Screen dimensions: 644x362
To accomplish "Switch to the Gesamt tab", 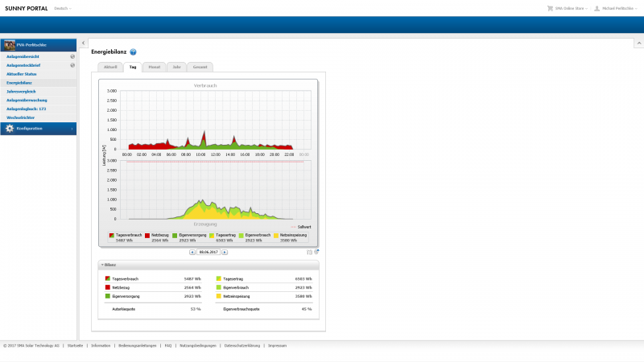I will coord(200,67).
